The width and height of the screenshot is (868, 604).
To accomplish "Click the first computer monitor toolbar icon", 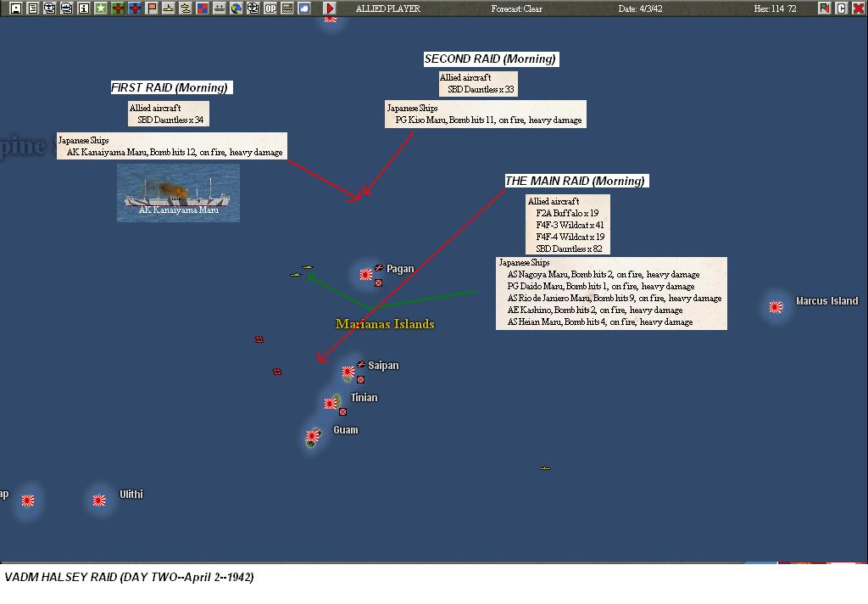I will (50, 8).
